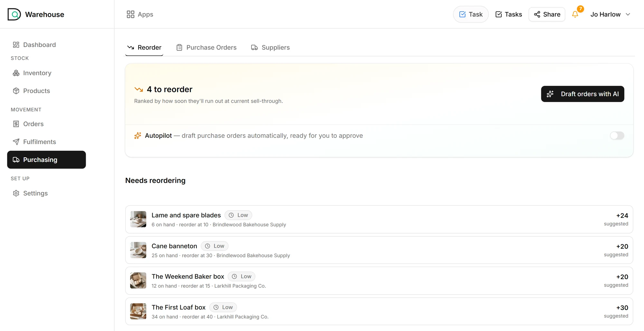Image resolution: width=644 pixels, height=331 pixels.
Task: Click 'Cane banneton' product name
Action: [174, 246]
